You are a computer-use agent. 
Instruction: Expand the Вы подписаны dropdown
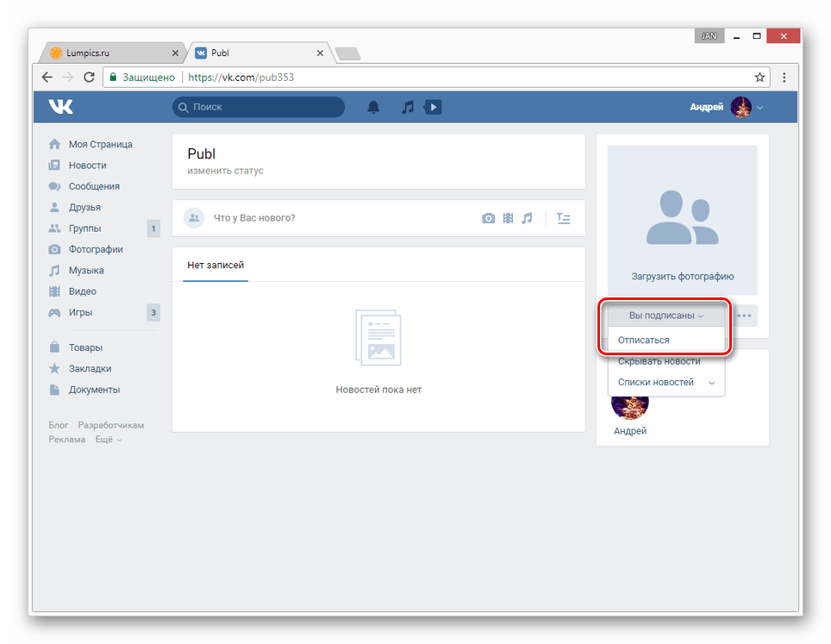click(x=666, y=316)
